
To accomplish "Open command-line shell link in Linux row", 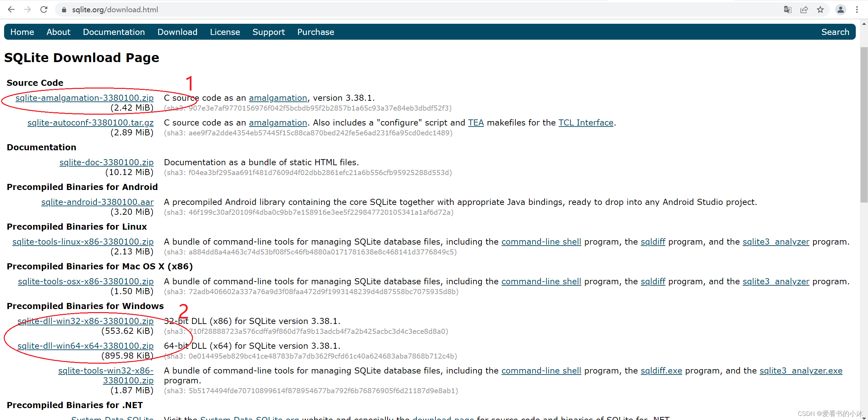I will coord(541,242).
